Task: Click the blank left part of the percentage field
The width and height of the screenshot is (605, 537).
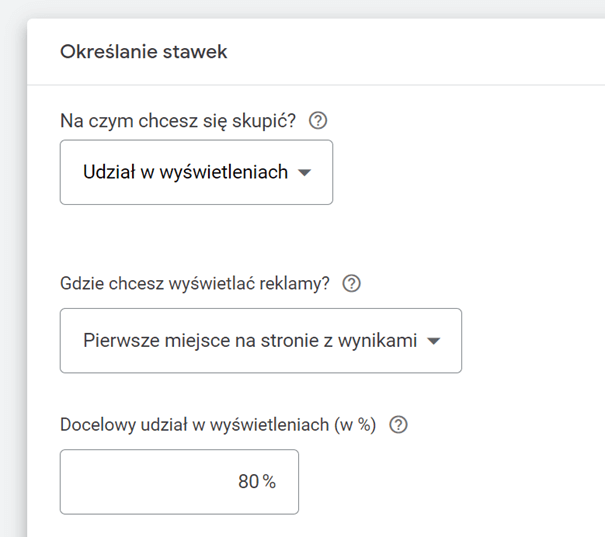Action: 147,482
